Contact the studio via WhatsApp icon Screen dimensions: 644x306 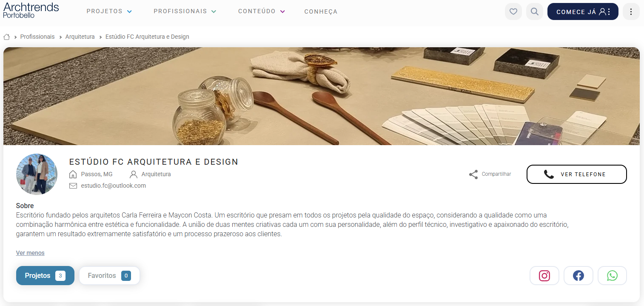(612, 276)
